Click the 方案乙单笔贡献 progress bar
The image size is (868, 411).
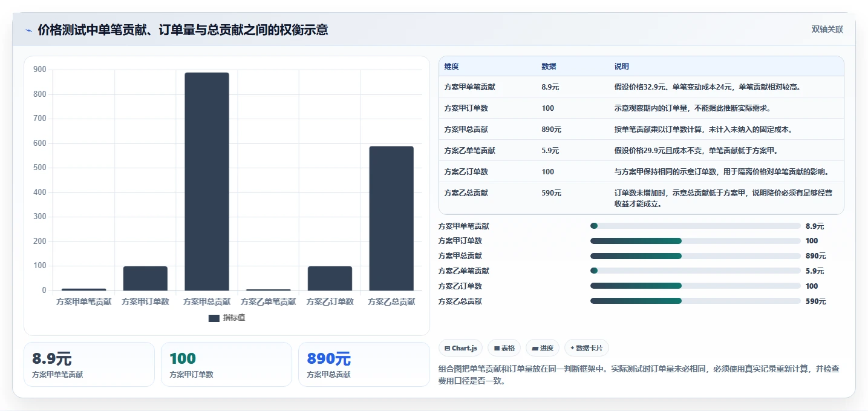696,271
